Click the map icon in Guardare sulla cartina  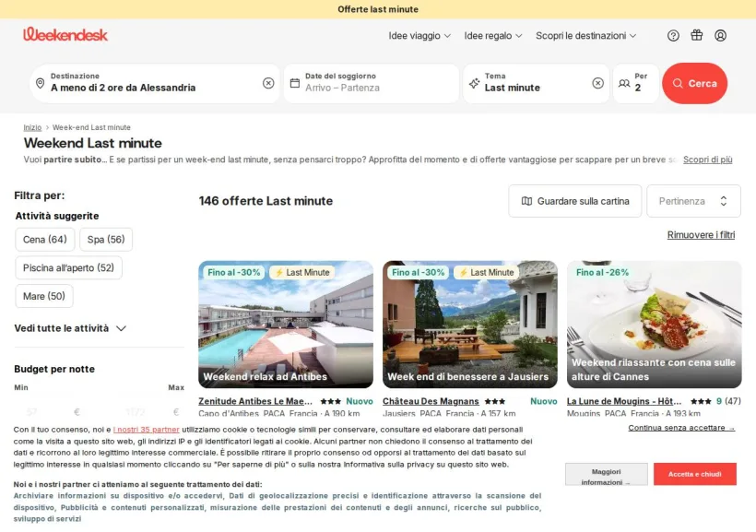pos(527,201)
